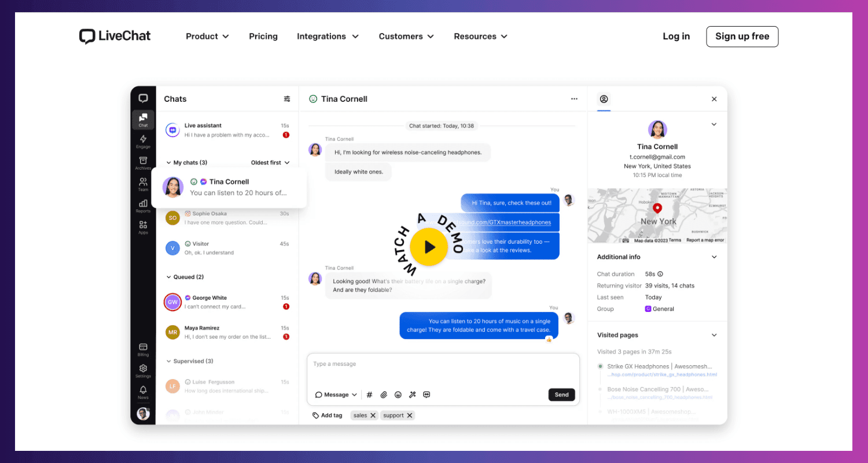Click the message toolbar icon next to the magic wand
Image resolution: width=868 pixels, height=463 pixels.
coord(426,395)
